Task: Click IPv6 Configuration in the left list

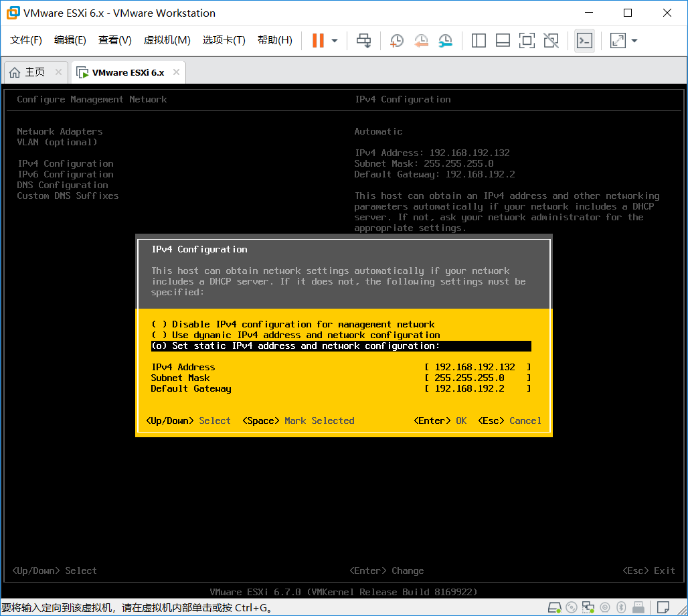Action: coord(66,174)
